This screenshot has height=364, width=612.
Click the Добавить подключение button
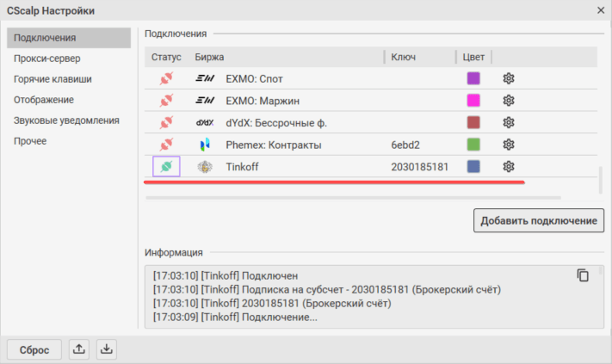click(x=539, y=220)
